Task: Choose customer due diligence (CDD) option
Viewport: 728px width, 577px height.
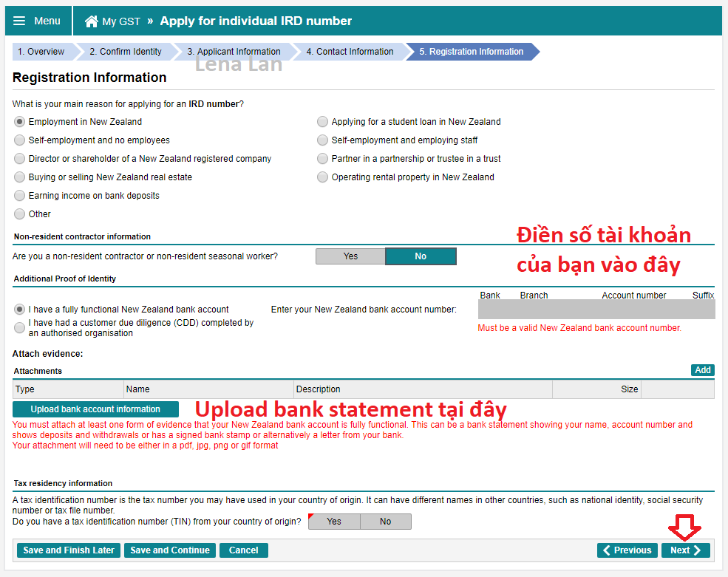Action: [x=19, y=328]
